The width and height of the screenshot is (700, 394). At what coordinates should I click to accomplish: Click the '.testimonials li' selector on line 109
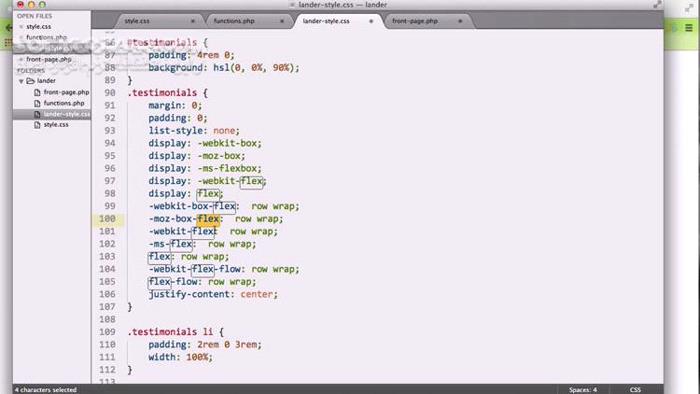tap(170, 332)
